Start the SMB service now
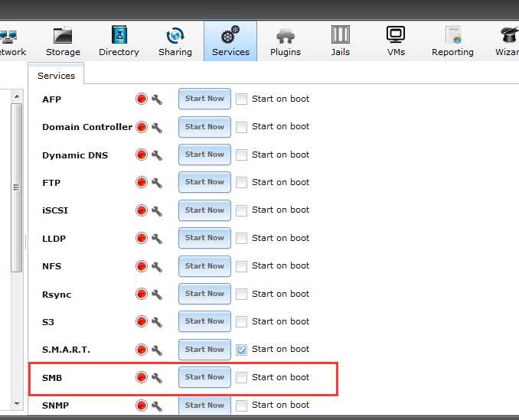 [x=204, y=377]
